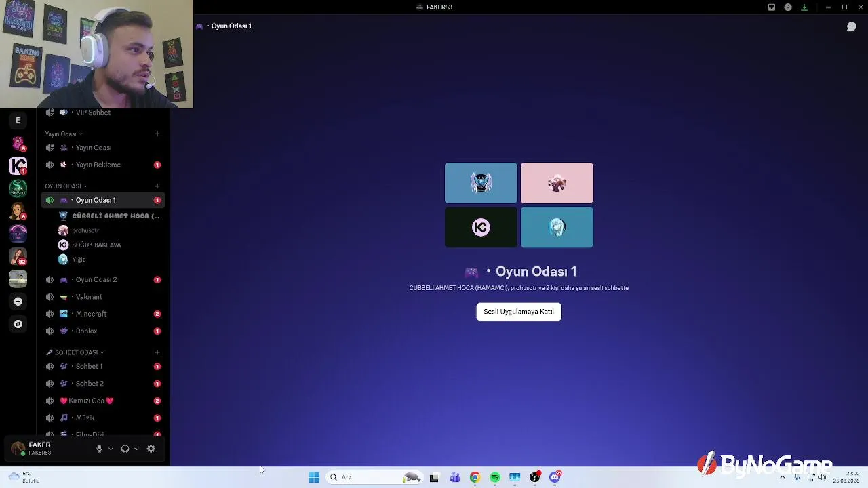The width and height of the screenshot is (868, 488).
Task: Open the weather widget in the taskbar
Action: coord(24,477)
